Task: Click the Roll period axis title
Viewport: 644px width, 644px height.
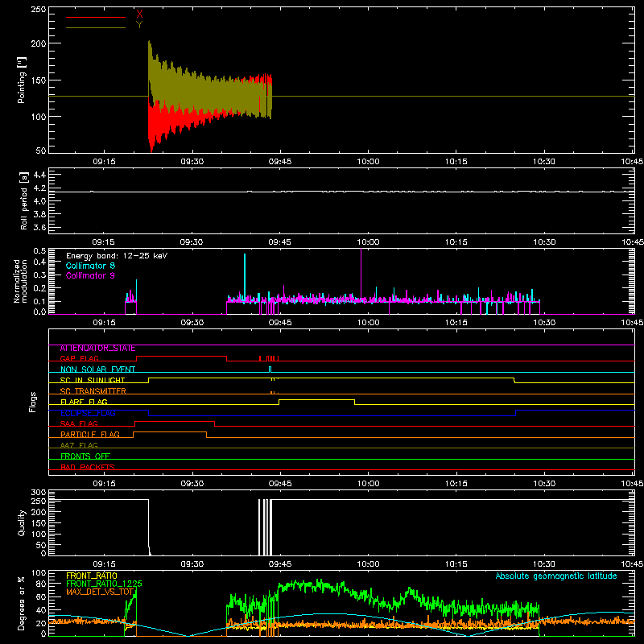Action: (x=23, y=201)
